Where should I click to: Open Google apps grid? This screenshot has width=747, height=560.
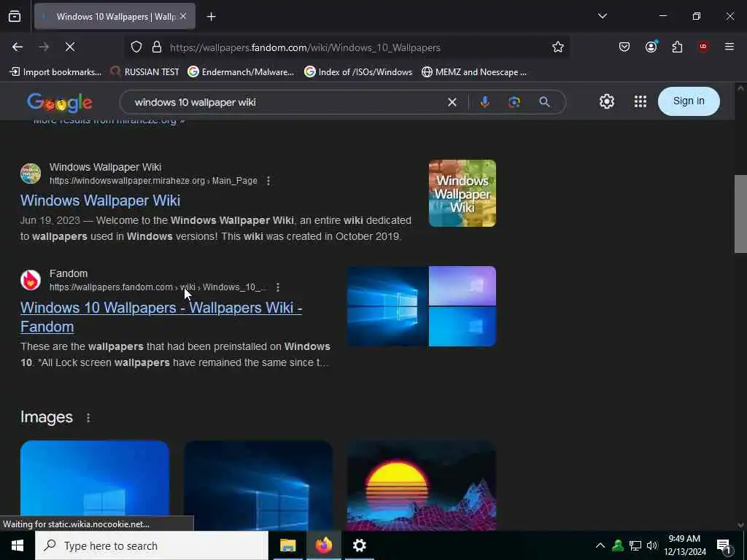[640, 101]
